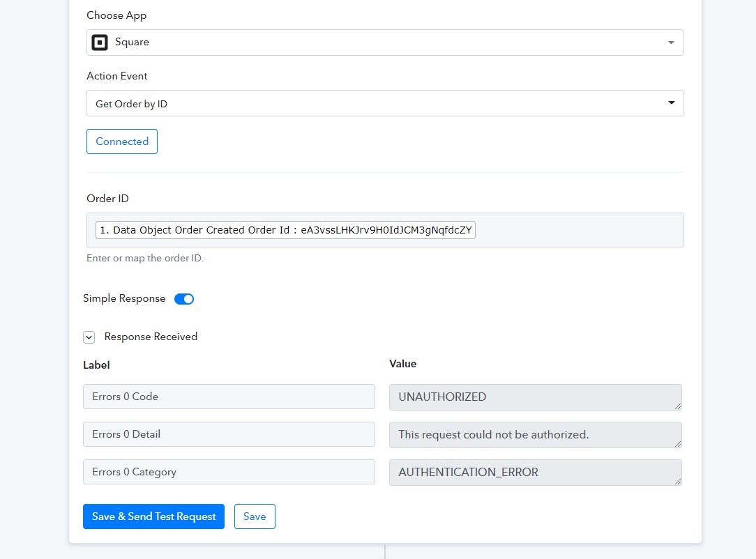Screen dimensions: 756x559
Task: Click the Square app logo icon
Action: (x=100, y=43)
